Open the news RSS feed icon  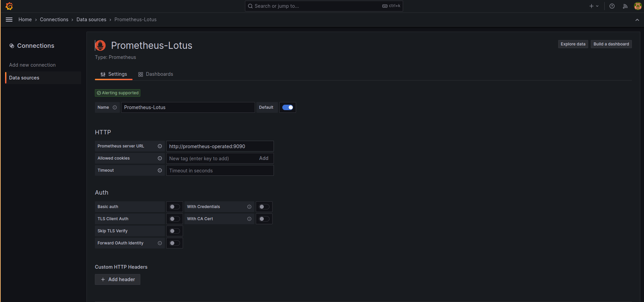(x=625, y=6)
